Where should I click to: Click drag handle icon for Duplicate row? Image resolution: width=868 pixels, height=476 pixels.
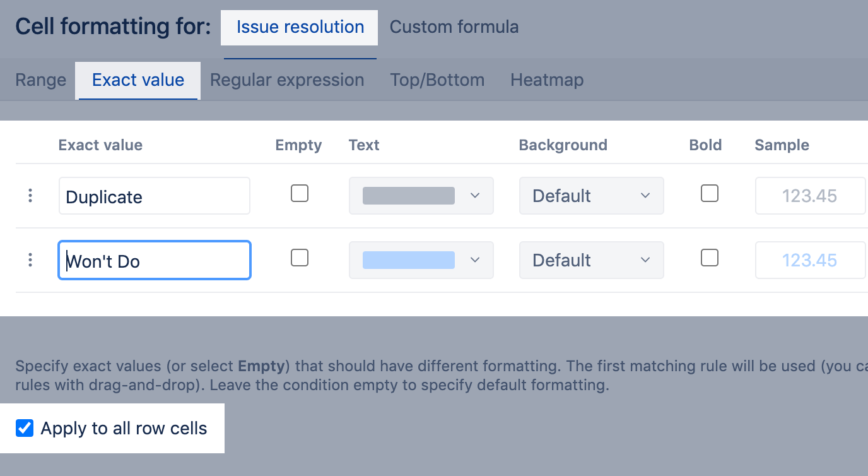(30, 196)
